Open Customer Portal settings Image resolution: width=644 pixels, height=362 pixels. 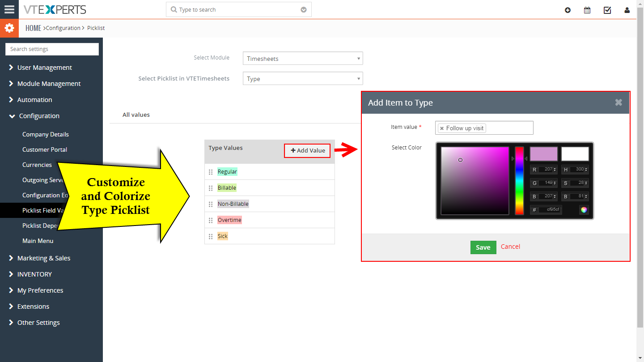45,149
